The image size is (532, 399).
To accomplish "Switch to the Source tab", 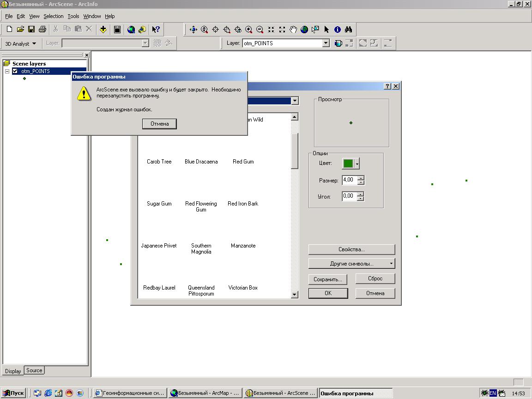I will pos(34,370).
